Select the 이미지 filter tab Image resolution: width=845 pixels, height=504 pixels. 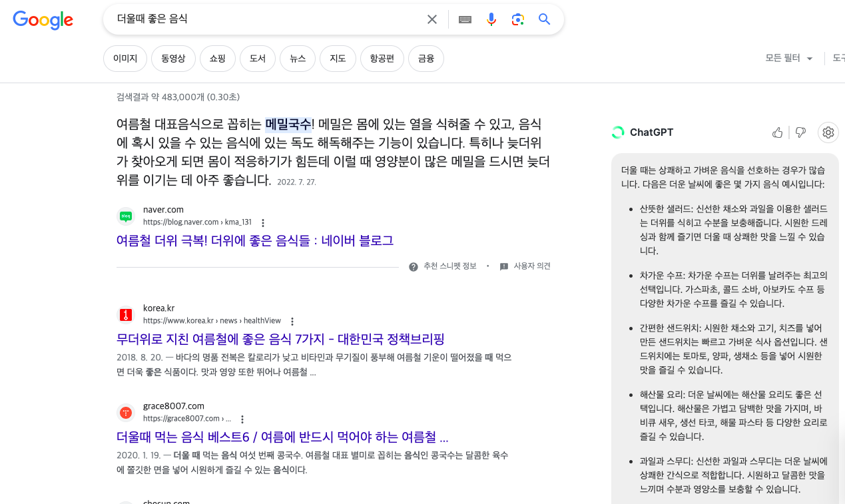point(125,59)
